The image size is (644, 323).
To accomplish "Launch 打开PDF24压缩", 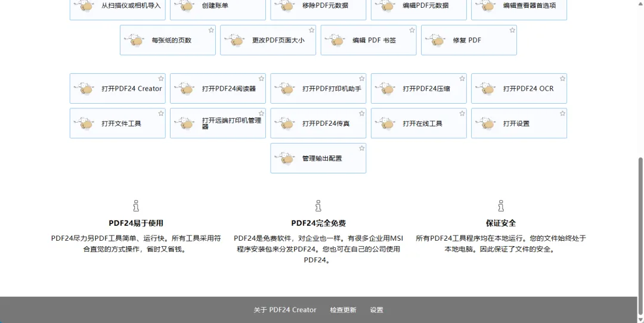I will coord(419,89).
